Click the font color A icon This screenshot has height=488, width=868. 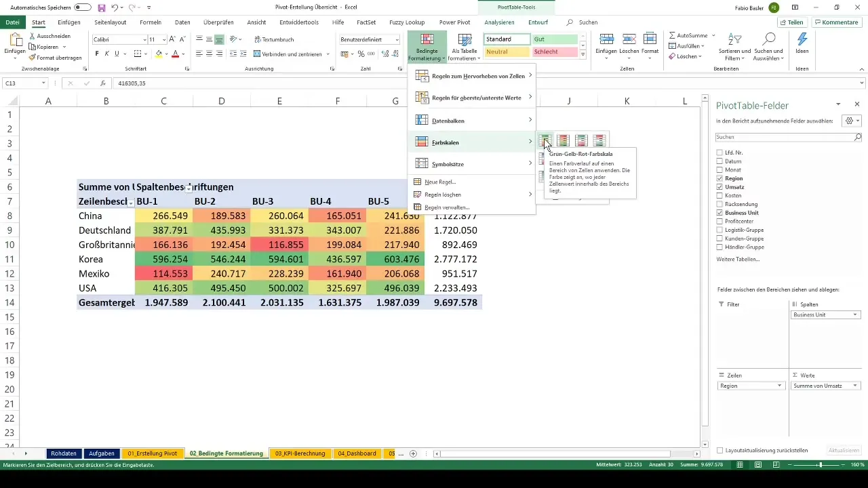click(175, 54)
